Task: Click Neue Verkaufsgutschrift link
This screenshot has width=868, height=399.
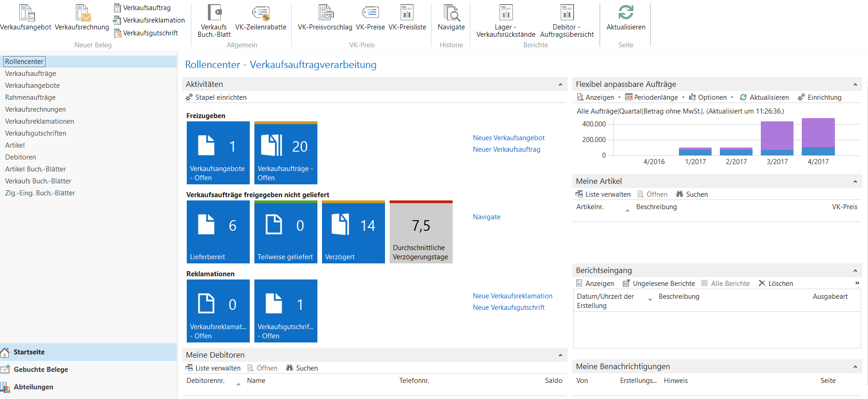Action: pos(509,308)
